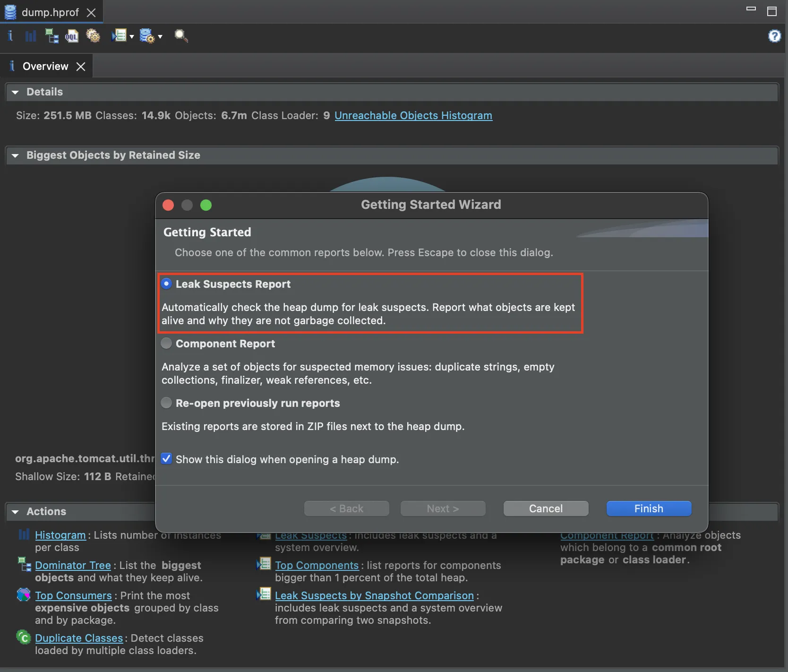788x672 pixels.
Task: Open the Histogram toolbar icon
Action: coord(31,36)
